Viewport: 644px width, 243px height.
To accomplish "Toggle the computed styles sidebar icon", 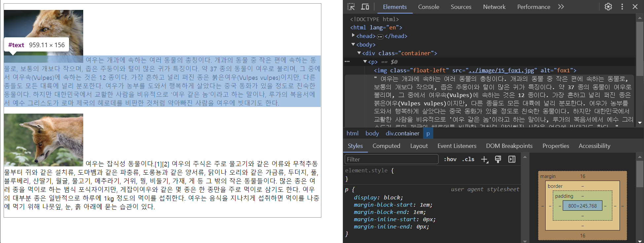I will [x=512, y=159].
